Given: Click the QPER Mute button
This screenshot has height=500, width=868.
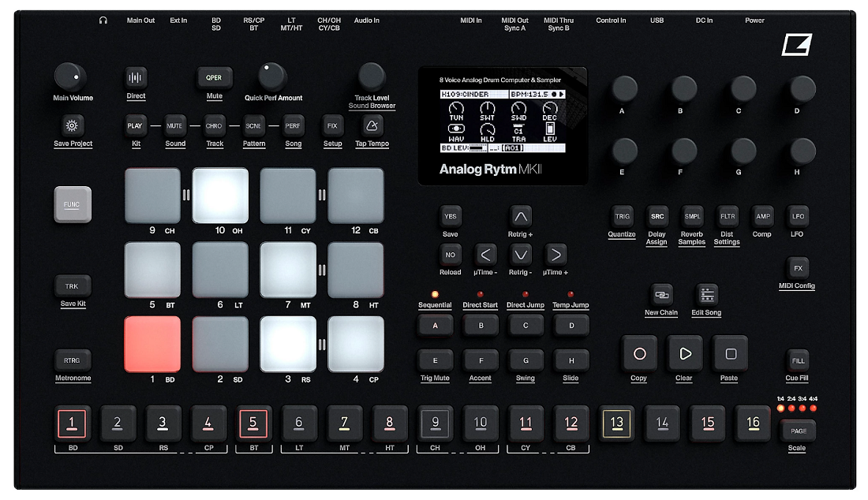Looking at the screenshot, I should click(214, 77).
